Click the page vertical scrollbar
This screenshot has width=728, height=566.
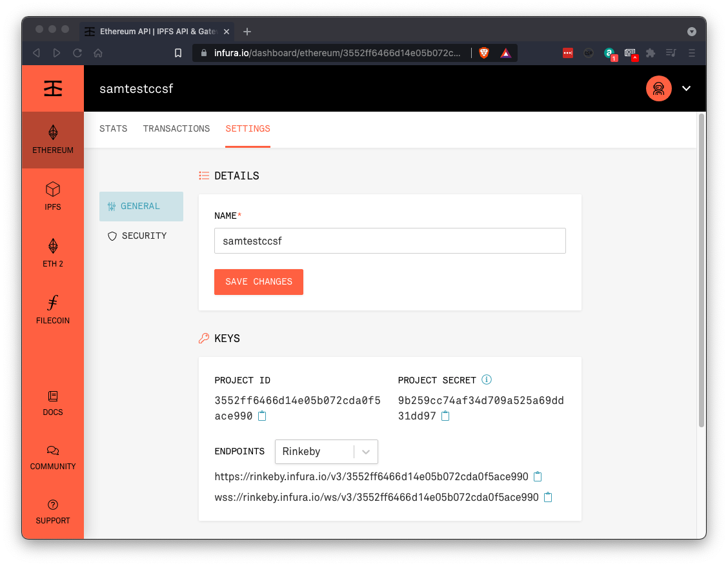click(702, 270)
